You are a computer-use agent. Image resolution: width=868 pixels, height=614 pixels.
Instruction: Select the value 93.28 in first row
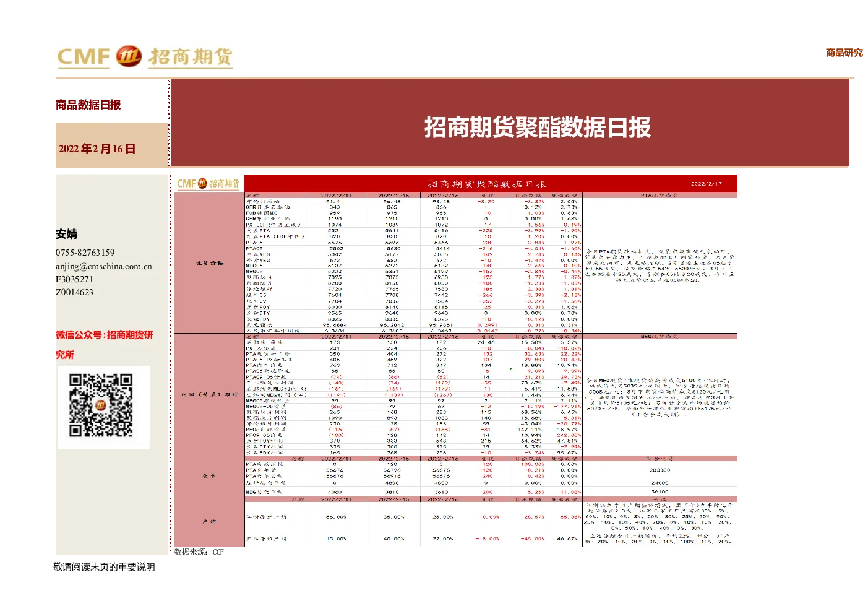441,201
